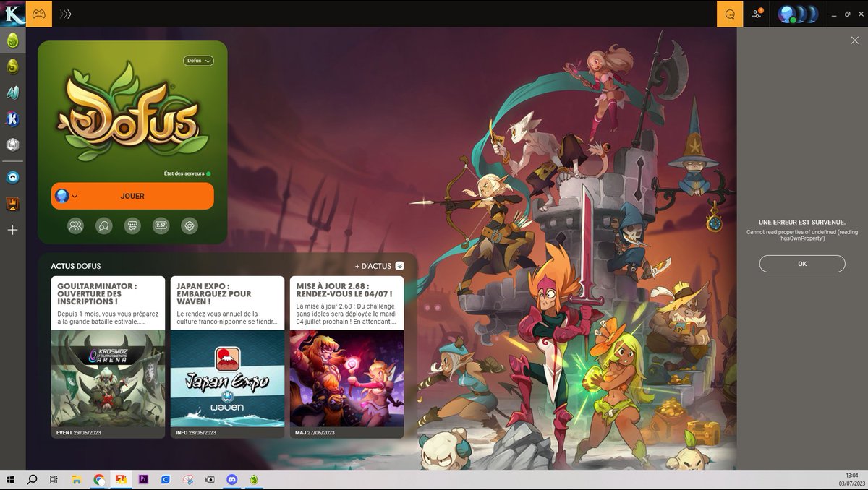868x490 pixels.
Task: Open the Dofus version dropdown
Action: click(199, 61)
